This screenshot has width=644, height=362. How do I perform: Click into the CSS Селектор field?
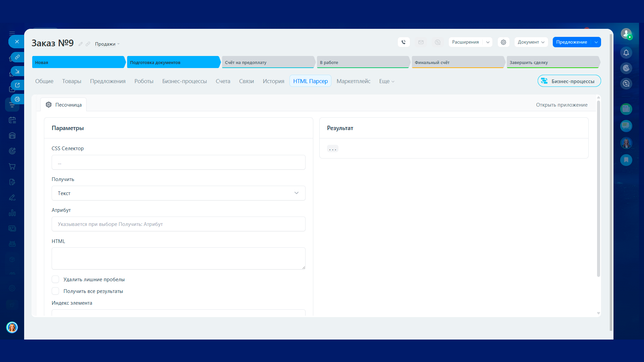178,163
